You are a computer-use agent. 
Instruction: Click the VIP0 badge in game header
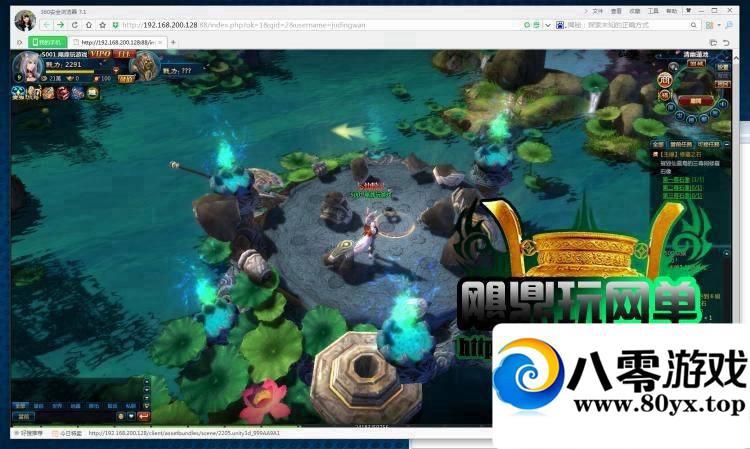[x=100, y=54]
